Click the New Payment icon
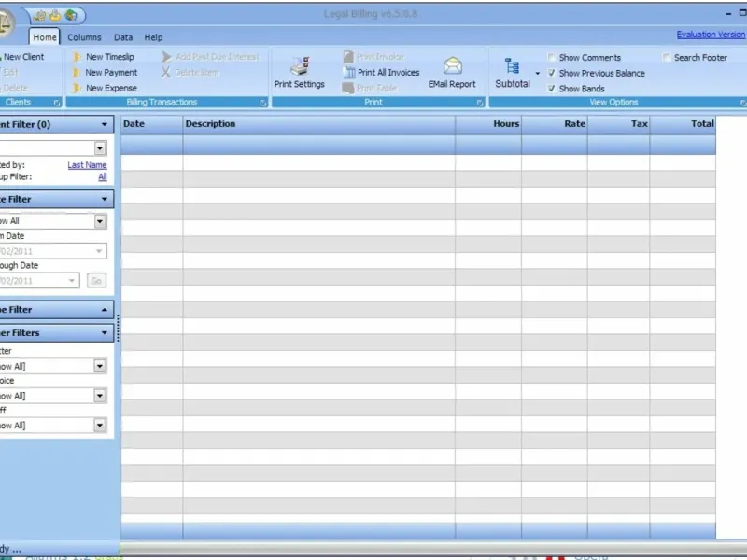This screenshot has width=747, height=560. point(77,73)
